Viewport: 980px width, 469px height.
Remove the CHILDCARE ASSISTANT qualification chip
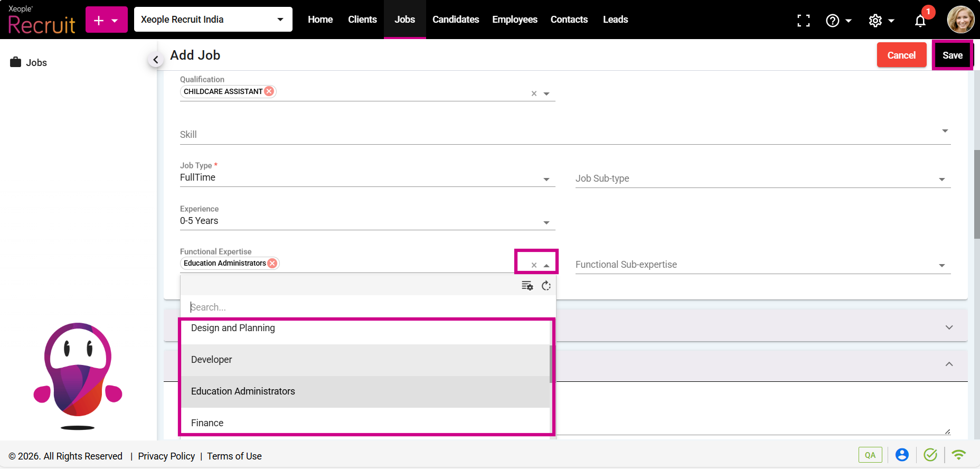pos(269,91)
